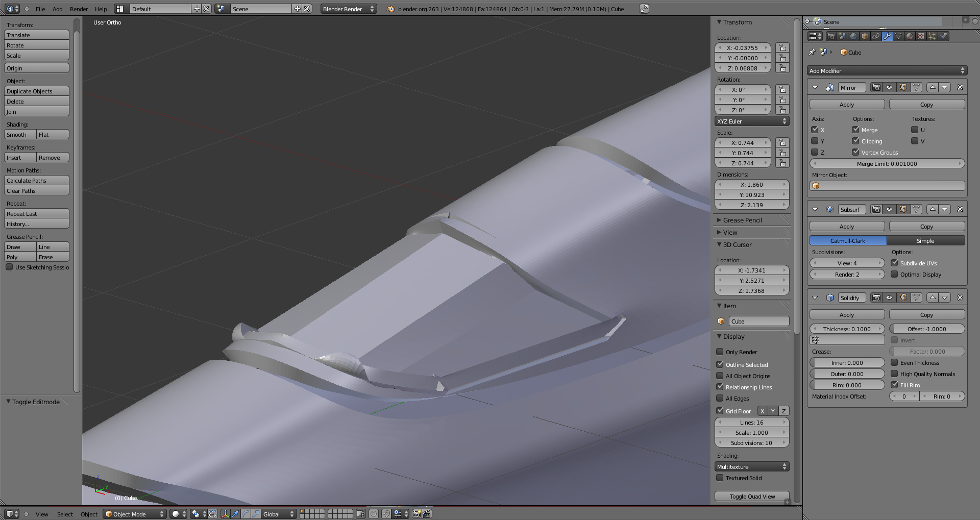Toggle Subsurf modifier viewport visibility eye
Screen dimensions: 980x520
pyautogui.click(x=889, y=209)
